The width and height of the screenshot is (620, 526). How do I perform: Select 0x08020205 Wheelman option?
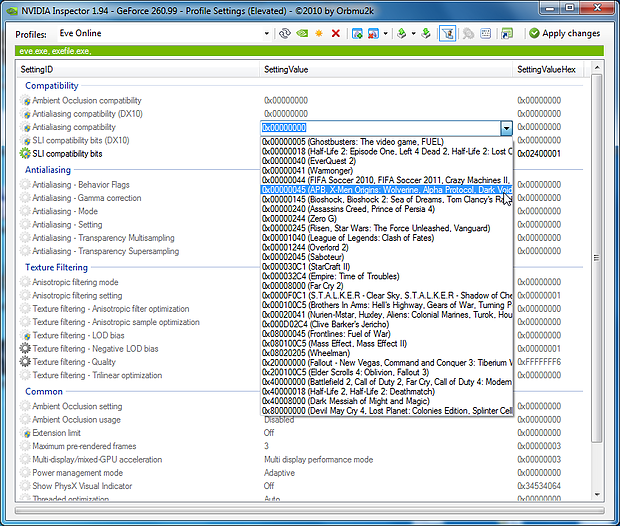(387, 353)
